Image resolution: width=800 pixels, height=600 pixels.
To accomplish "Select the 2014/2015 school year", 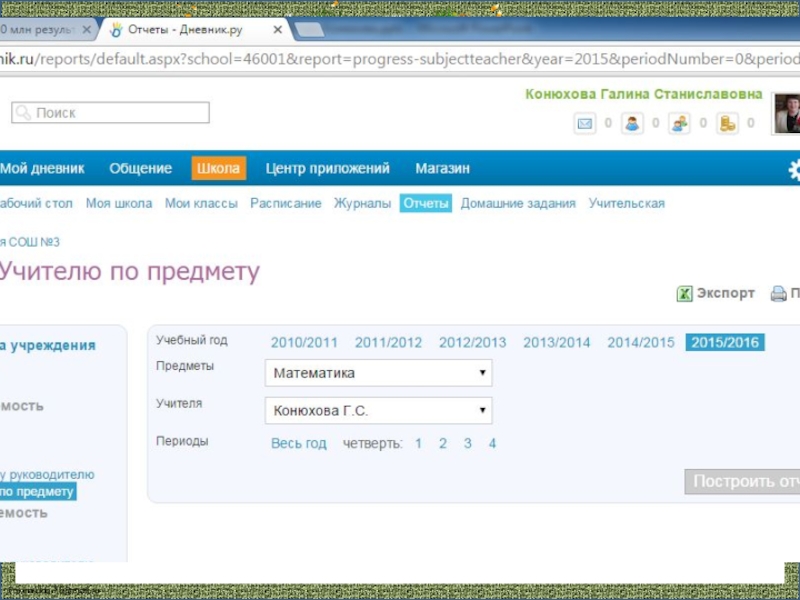I will (x=641, y=342).
